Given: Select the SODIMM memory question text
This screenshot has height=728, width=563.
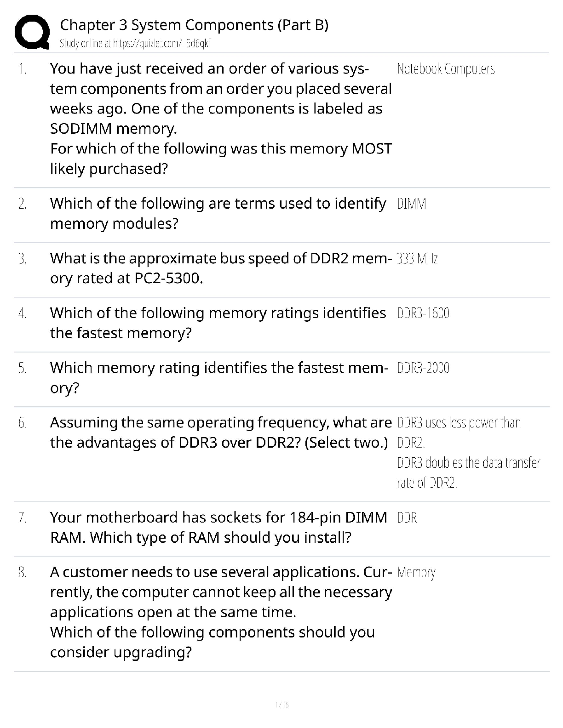Looking at the screenshot, I should coord(221,118).
